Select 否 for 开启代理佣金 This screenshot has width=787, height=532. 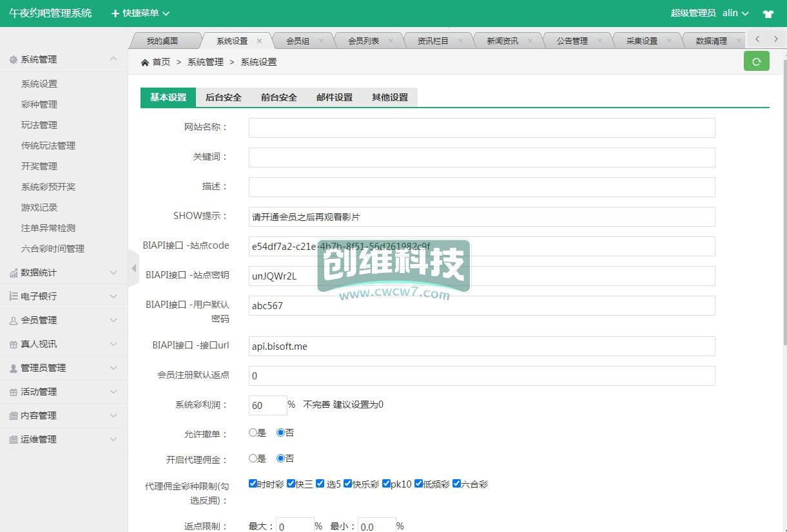pyautogui.click(x=281, y=459)
